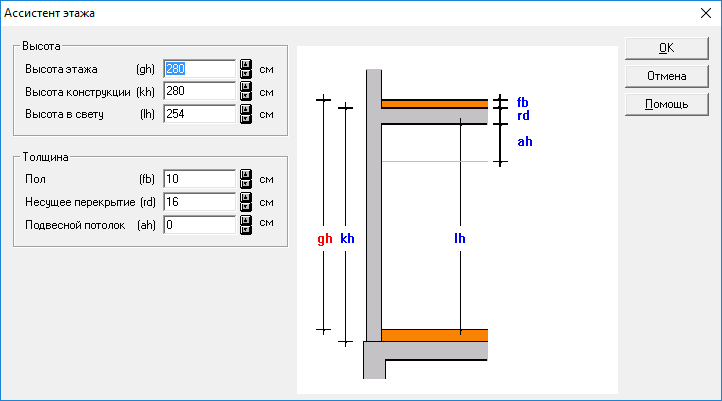The height and width of the screenshot is (401, 722).
Task: Confirm the dialog with OK
Action: coord(666,48)
